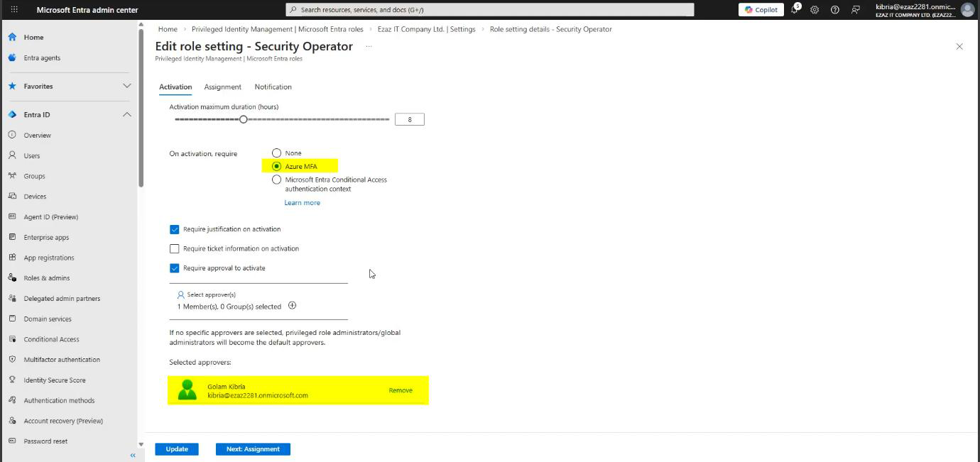The width and height of the screenshot is (980, 462).
Task: Click the sidebar vertical scrollbar
Action: [141, 106]
